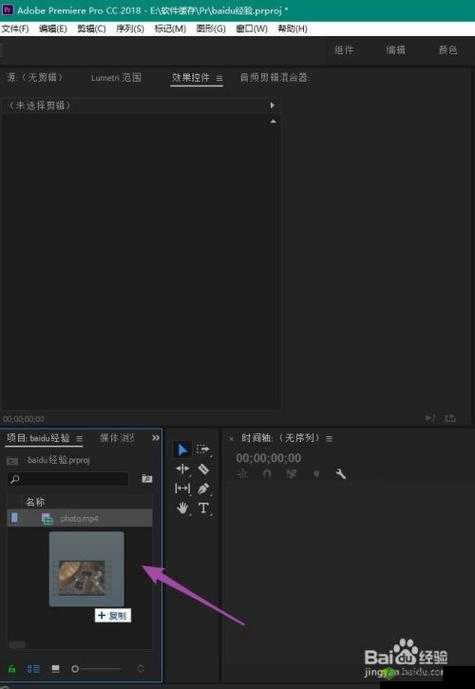The image size is (475, 689).
Task: Click Effect Controls bottom timecode 00;00;00;00
Action: coord(23,419)
